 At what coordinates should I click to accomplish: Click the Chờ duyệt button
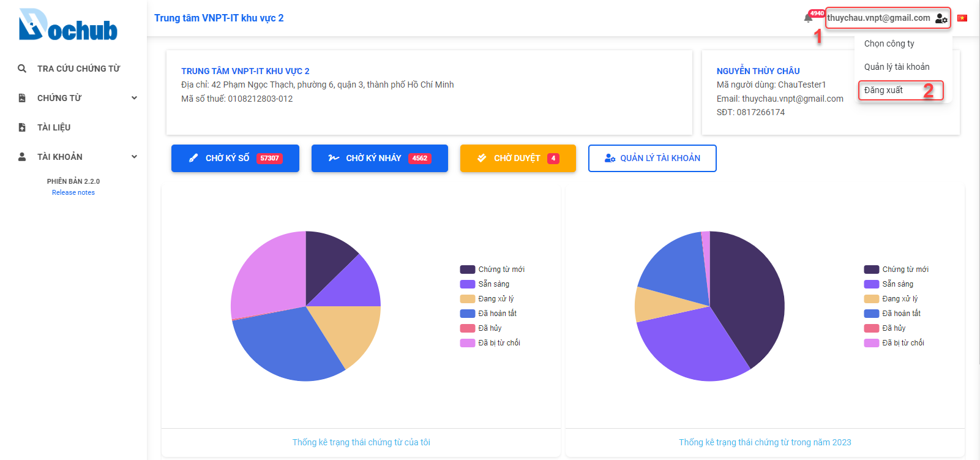[518, 158]
